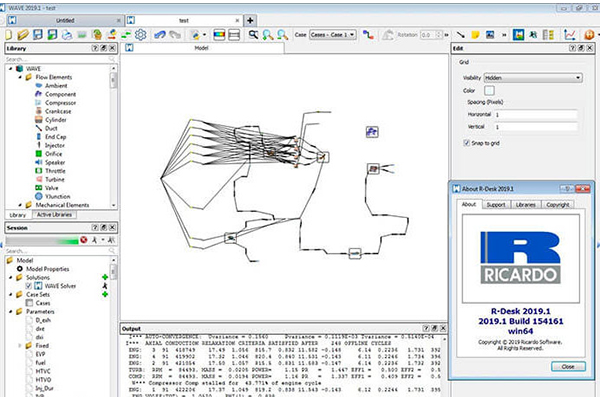
Task: Click the Vertical spacing input field
Action: 535,127
